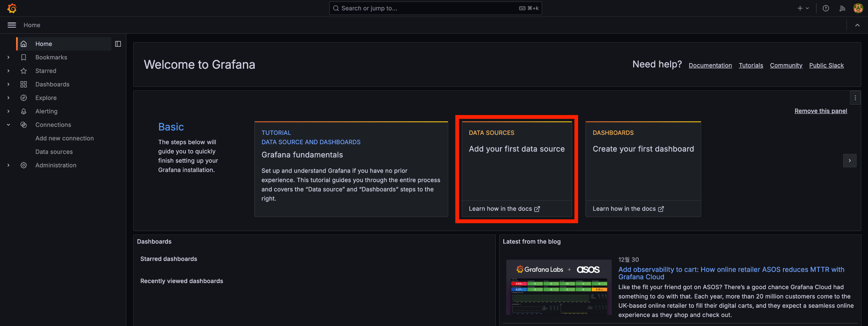Click the Connections icon in sidebar
The height and width of the screenshot is (326, 868).
23,125
